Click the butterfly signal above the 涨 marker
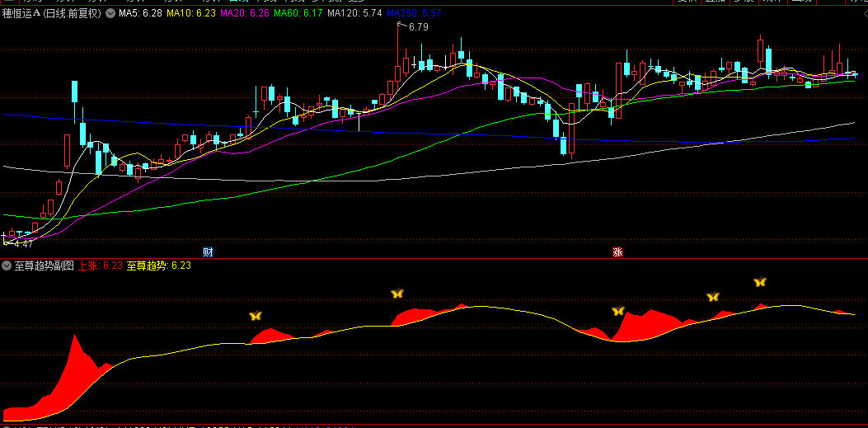Viewport: 868px width, 428px height. click(x=617, y=311)
